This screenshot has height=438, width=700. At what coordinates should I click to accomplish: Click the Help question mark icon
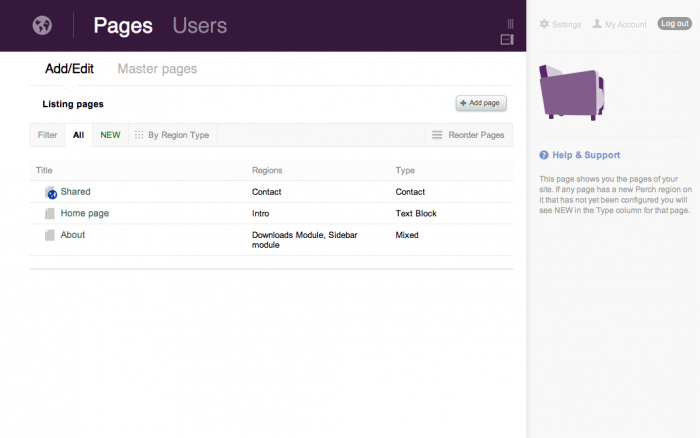tap(544, 155)
